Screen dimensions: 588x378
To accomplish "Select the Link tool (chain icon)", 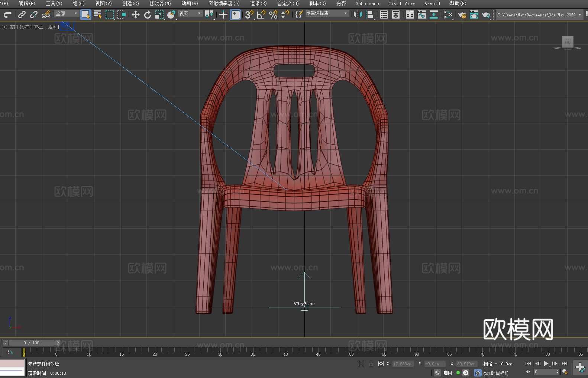I will click(22, 14).
